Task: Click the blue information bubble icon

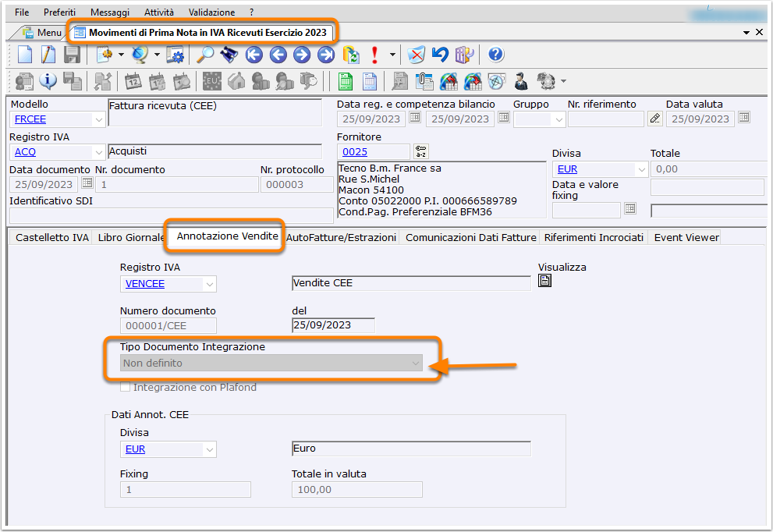Action: (48, 81)
